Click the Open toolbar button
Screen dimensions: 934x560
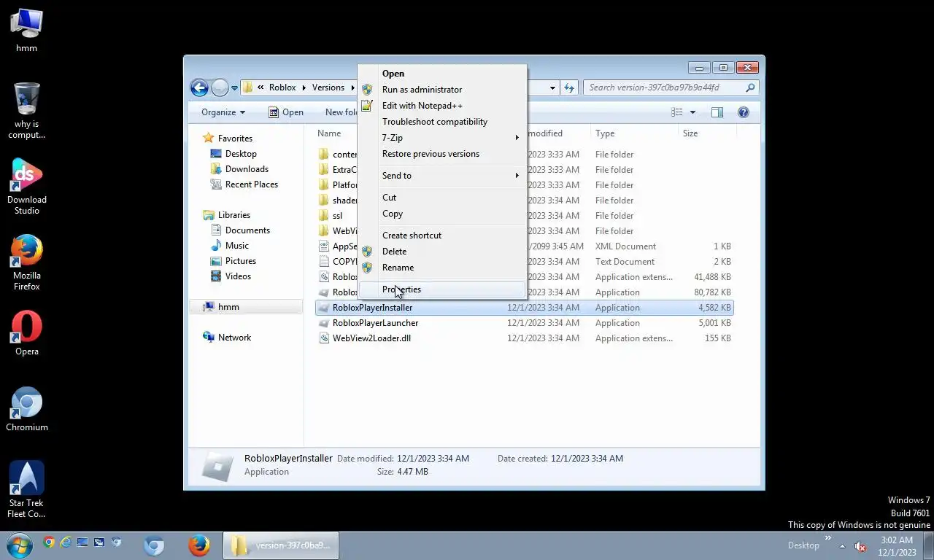(285, 112)
